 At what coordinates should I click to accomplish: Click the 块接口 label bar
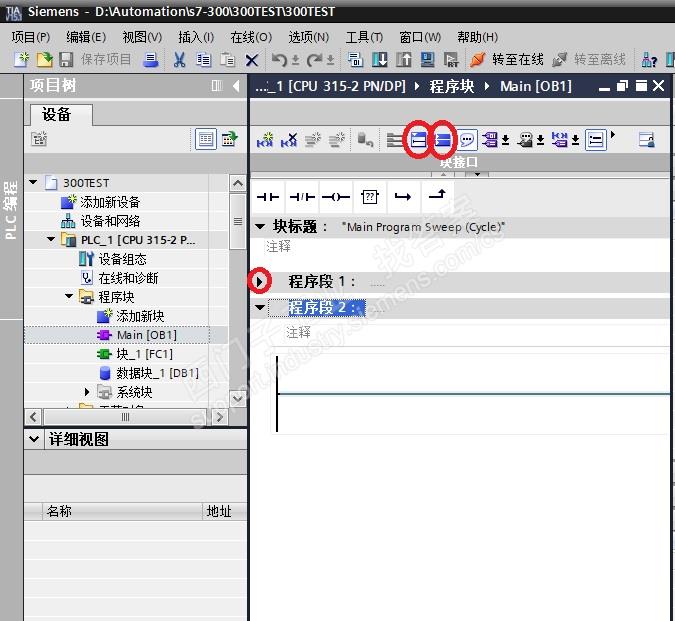pyautogui.click(x=459, y=163)
